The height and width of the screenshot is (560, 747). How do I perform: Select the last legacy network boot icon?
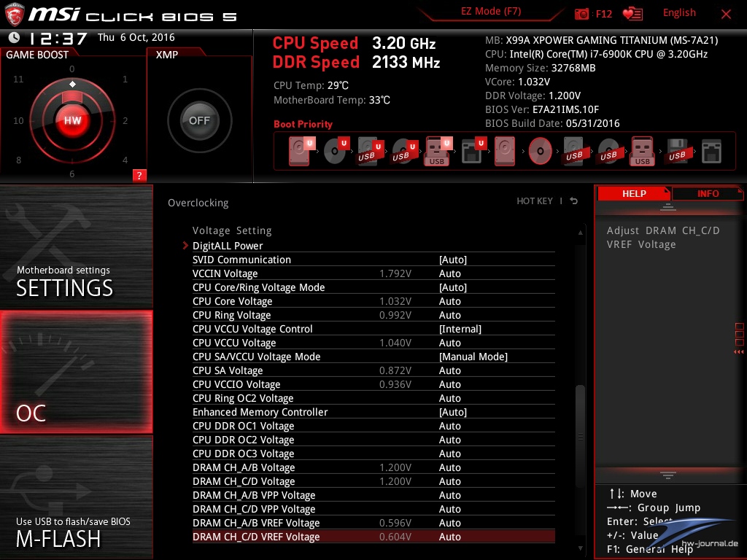click(711, 152)
